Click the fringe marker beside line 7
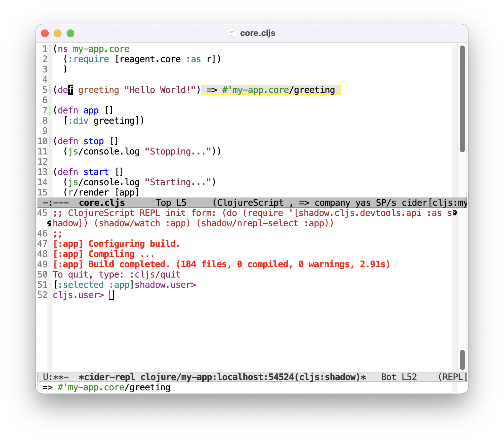 click(50, 110)
